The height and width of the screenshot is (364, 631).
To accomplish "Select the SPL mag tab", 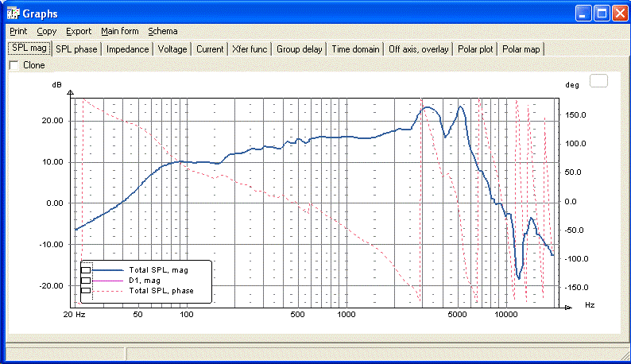I will [29, 48].
